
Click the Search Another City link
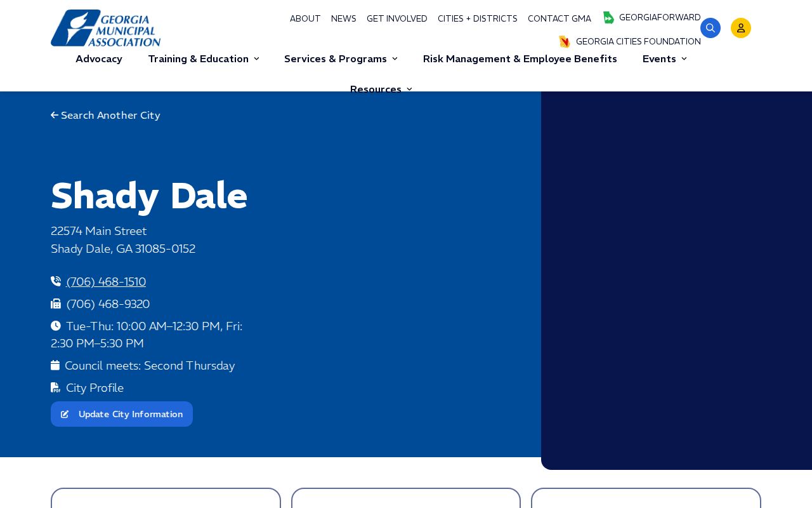pyautogui.click(x=110, y=116)
